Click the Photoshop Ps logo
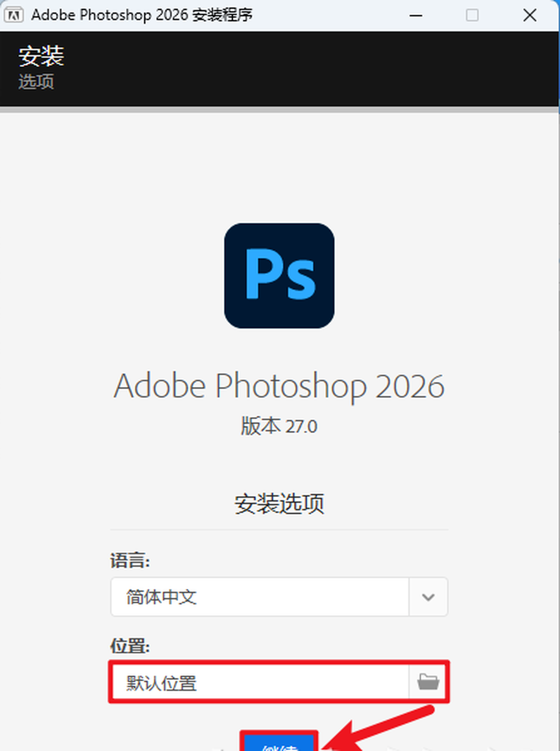This screenshot has height=751, width=560. [x=279, y=275]
